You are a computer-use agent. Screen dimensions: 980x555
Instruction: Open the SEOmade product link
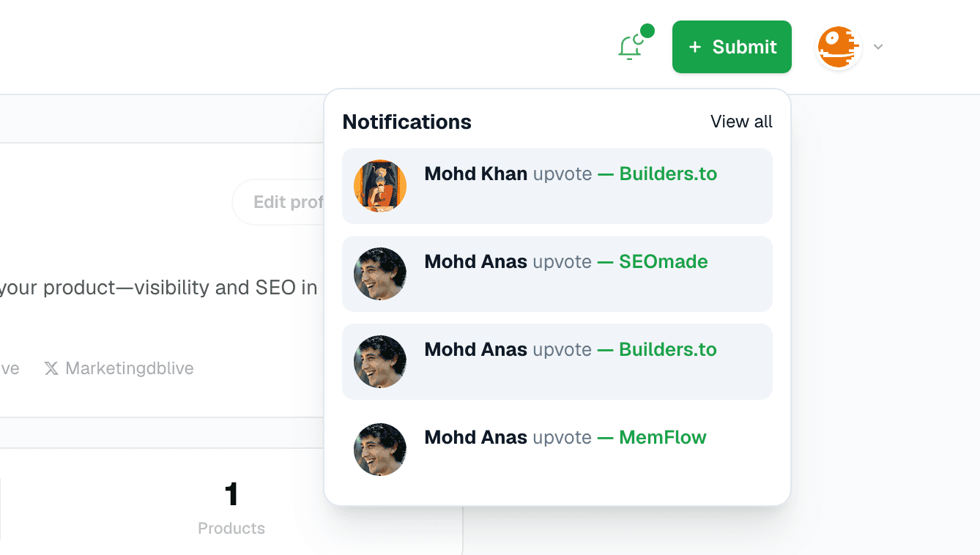tap(664, 261)
